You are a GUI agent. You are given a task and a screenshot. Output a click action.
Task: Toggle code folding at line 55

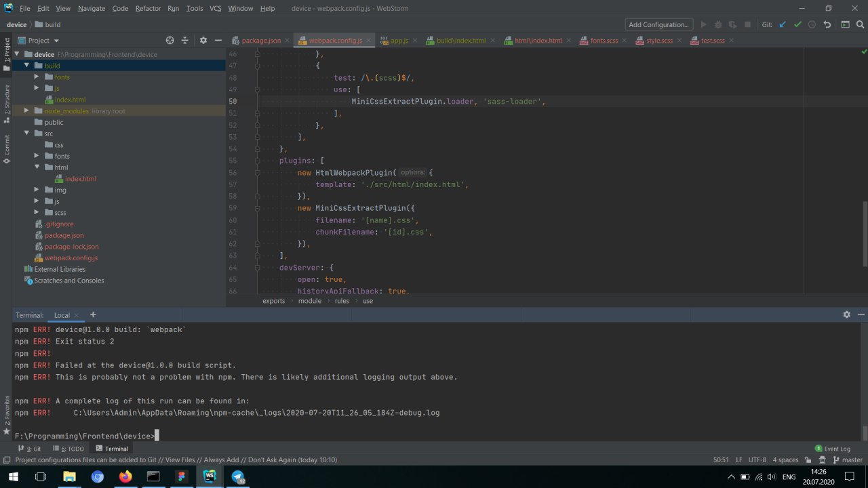click(x=258, y=161)
